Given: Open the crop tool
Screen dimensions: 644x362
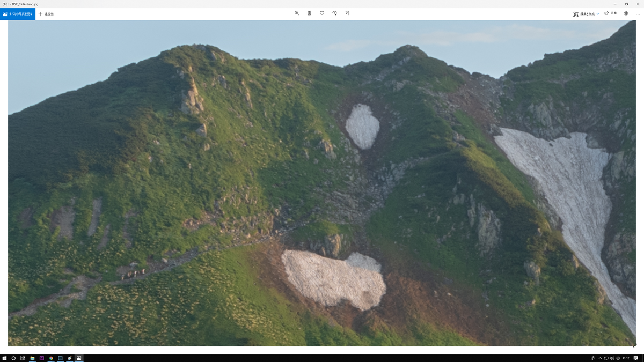Looking at the screenshot, I should [347, 13].
